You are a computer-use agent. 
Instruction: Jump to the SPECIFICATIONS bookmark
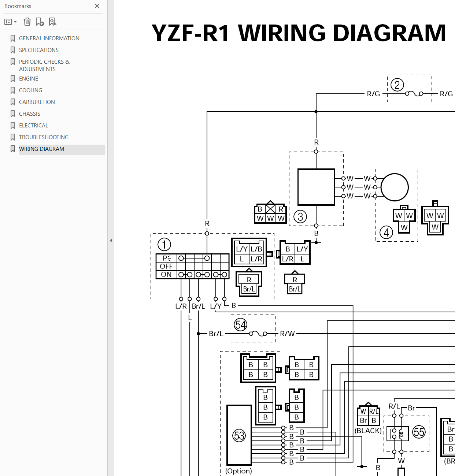(x=39, y=50)
